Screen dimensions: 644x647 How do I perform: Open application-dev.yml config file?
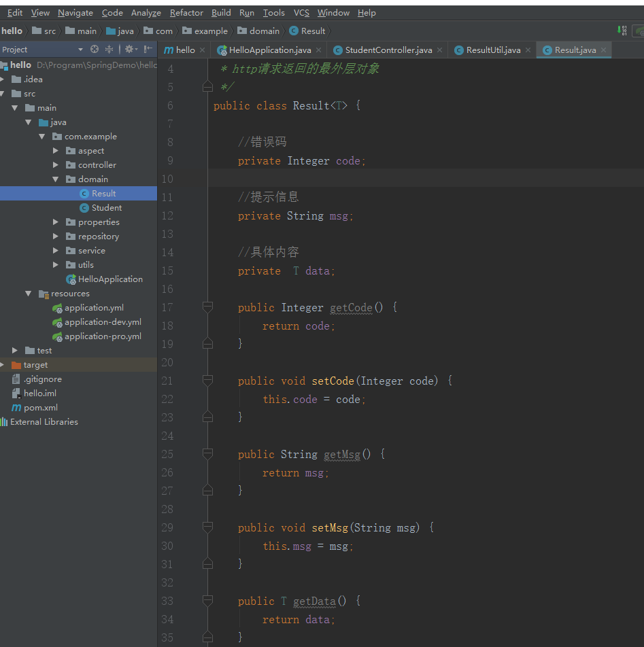103,322
